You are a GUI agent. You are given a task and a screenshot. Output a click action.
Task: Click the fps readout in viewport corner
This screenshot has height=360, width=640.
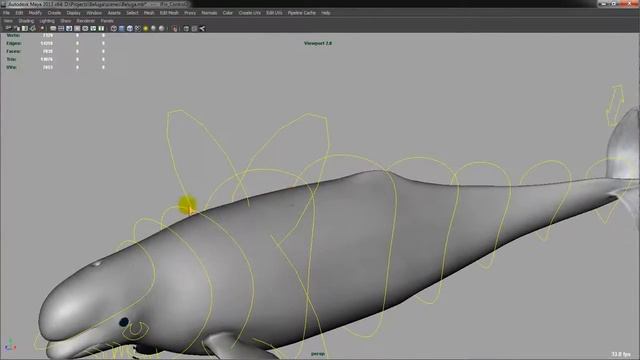[621, 354]
